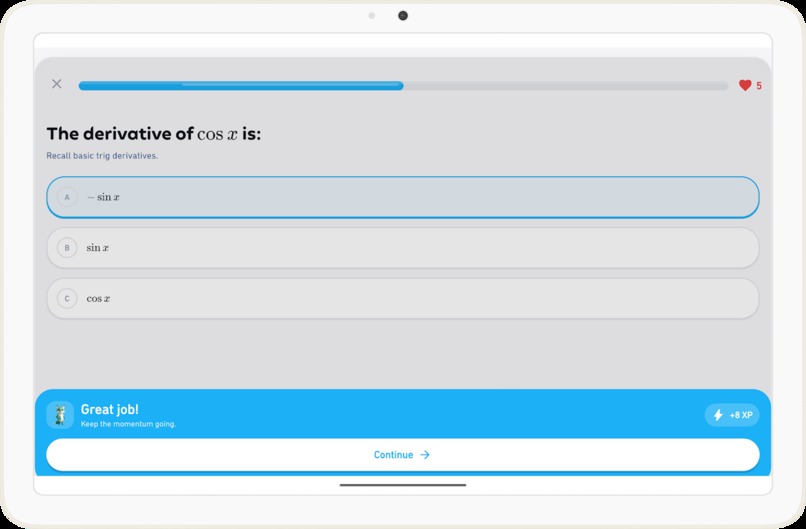Select answer B, sin x
806x529 pixels.
click(402, 248)
